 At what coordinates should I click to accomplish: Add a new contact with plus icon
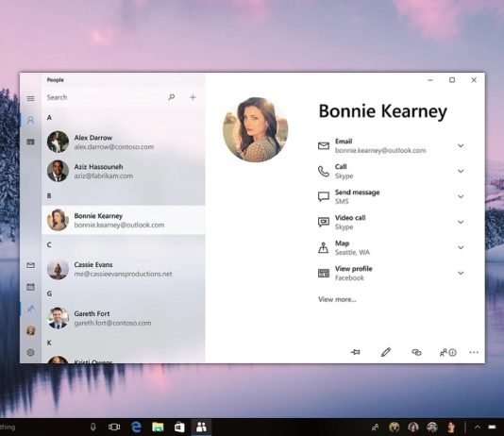[x=193, y=97]
